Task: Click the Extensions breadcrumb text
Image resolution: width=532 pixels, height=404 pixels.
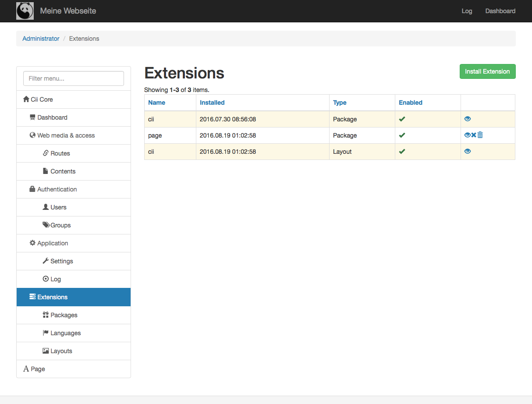Action: tap(84, 39)
